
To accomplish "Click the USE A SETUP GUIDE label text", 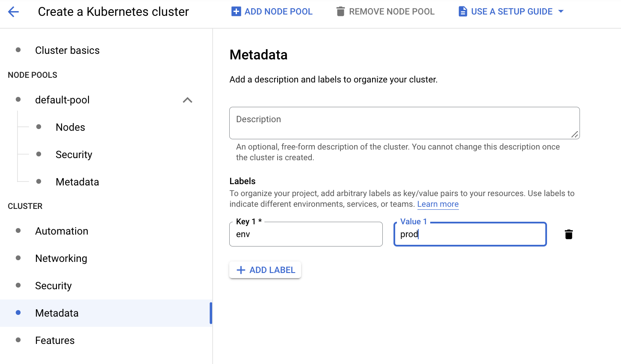I will click(512, 12).
